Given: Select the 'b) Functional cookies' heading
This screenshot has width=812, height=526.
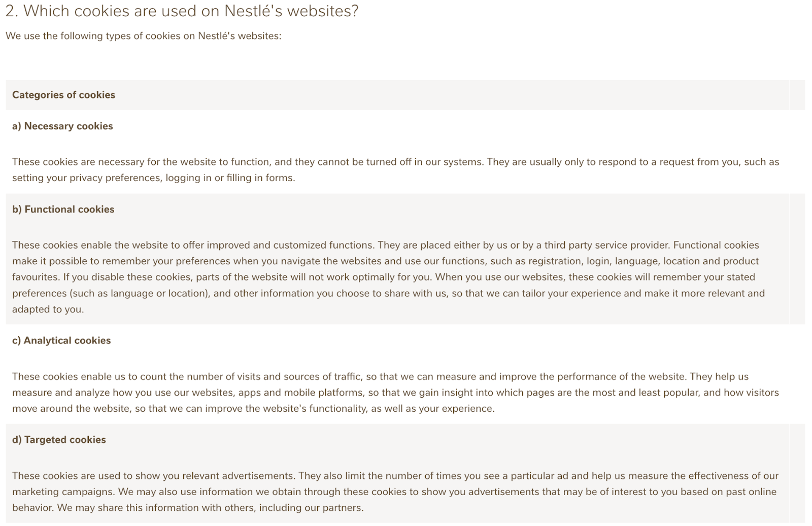Looking at the screenshot, I should (63, 209).
